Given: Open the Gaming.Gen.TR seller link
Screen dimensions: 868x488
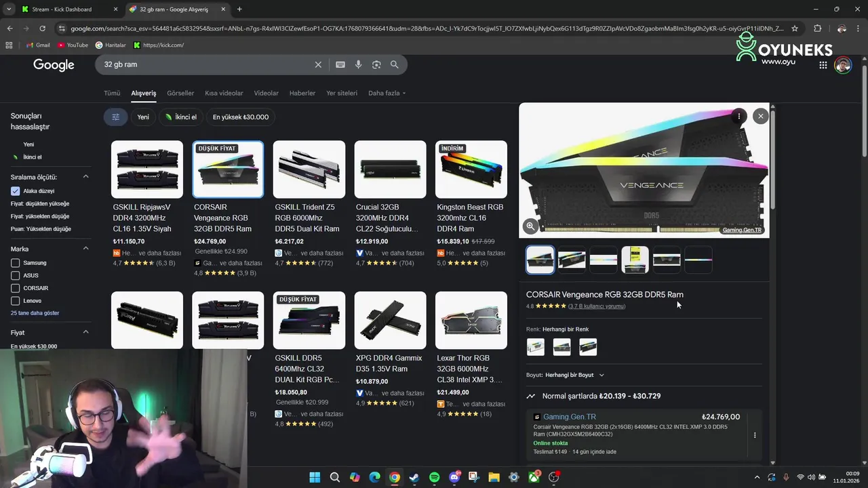Looking at the screenshot, I should click(570, 417).
